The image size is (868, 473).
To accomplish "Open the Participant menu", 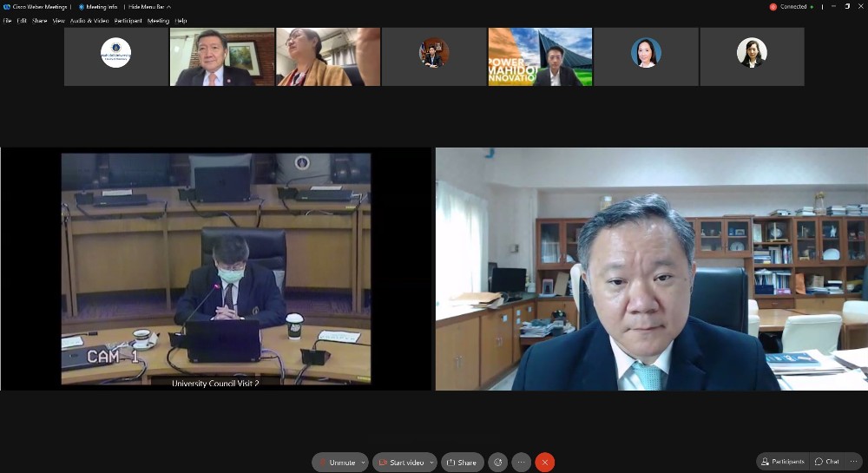I will coord(128,20).
